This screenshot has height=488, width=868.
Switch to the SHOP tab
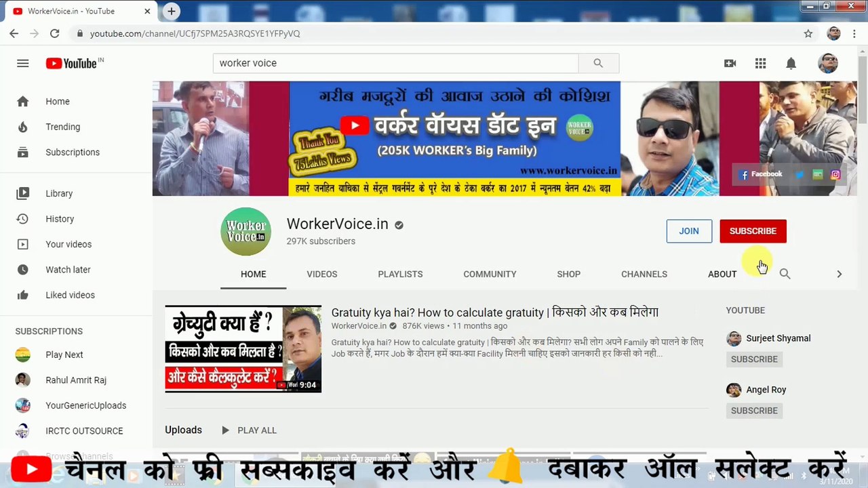tap(569, 274)
